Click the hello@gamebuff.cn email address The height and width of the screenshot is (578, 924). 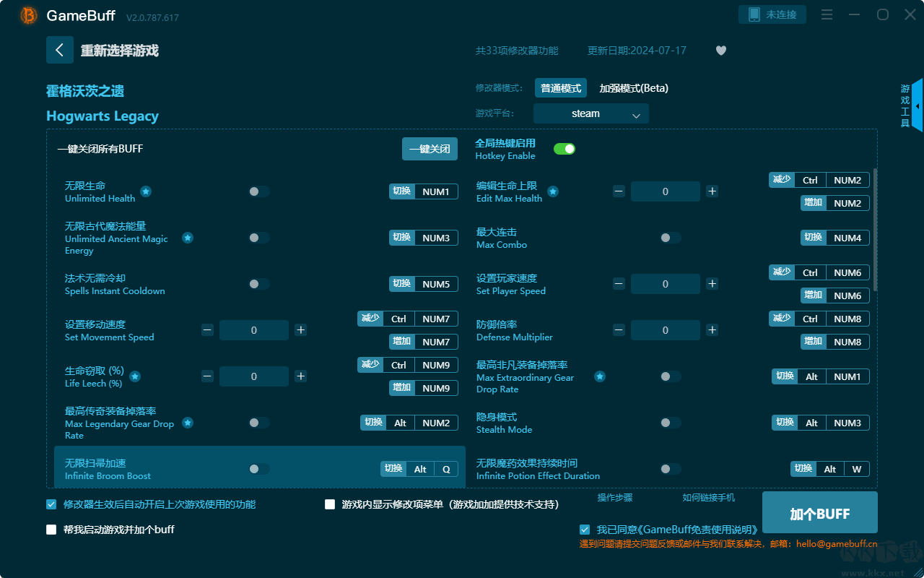pos(837,544)
